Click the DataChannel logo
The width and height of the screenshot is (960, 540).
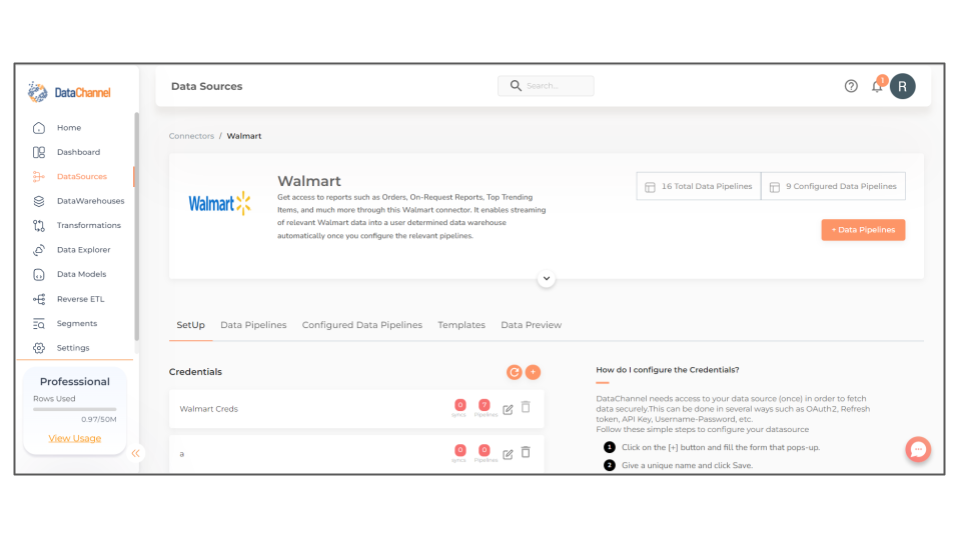point(69,92)
